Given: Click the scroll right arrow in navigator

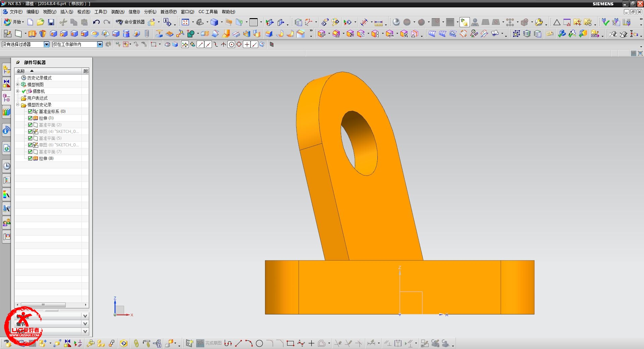Looking at the screenshot, I should 86,305.
